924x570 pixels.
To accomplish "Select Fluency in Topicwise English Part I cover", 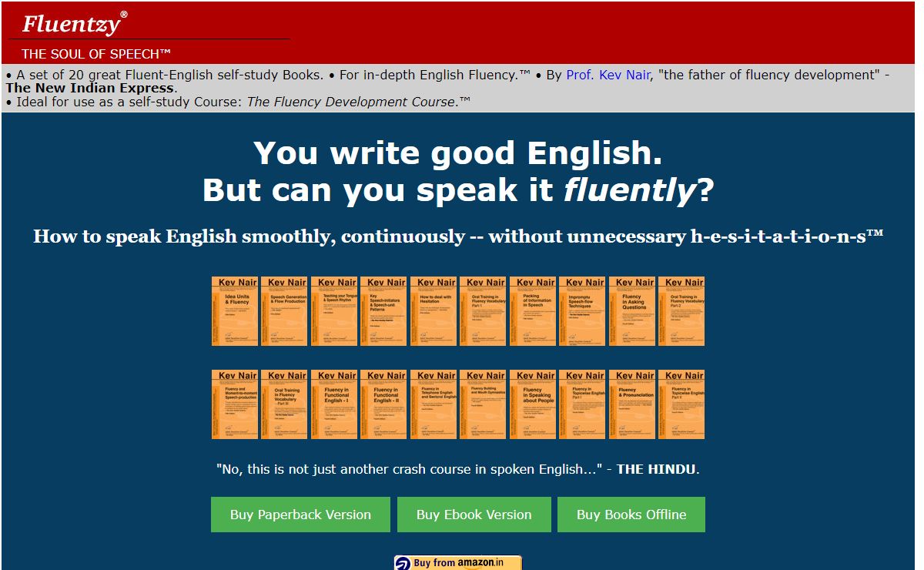I will coord(582,404).
